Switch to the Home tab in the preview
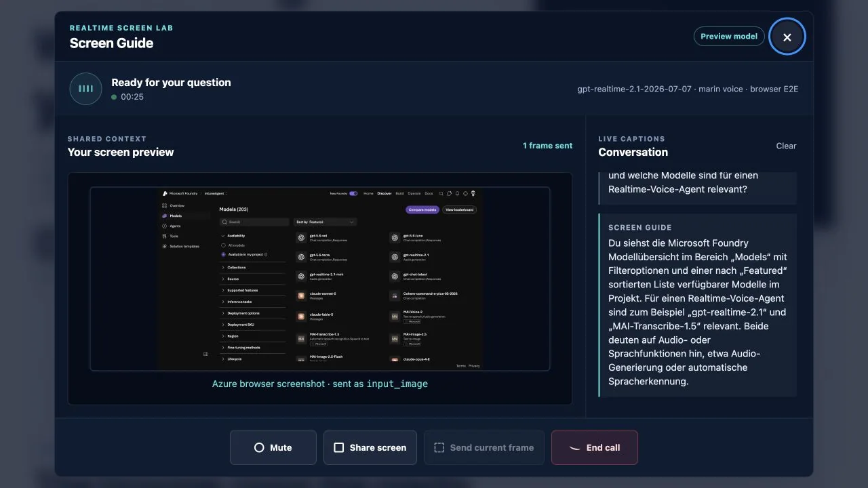Viewport: 868px width, 488px height. (368, 194)
